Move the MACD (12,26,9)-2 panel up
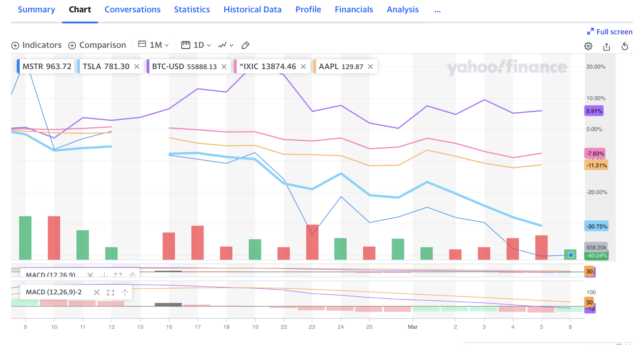 [x=125, y=293]
